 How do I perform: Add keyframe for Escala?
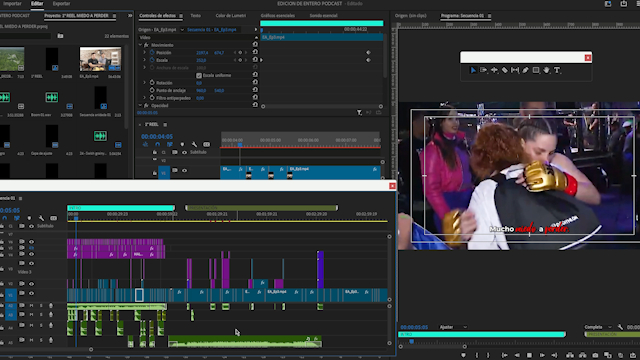tap(240, 60)
